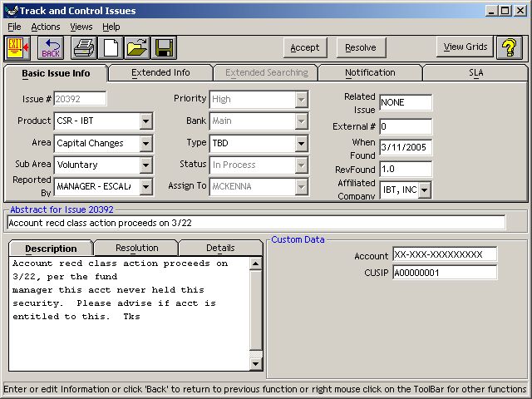
Task: Click the Resolve button
Action: 361,47
